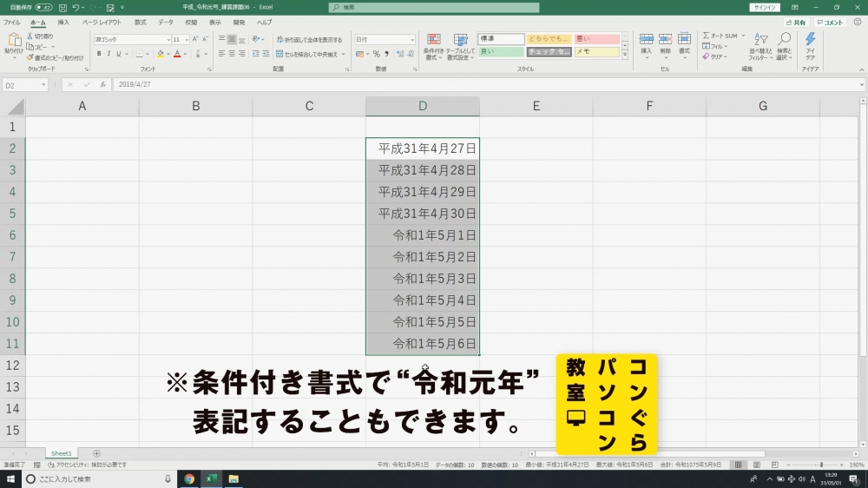Click the サインイン (Sign in) button
Screen dimensions: 868x488
coord(764,7)
